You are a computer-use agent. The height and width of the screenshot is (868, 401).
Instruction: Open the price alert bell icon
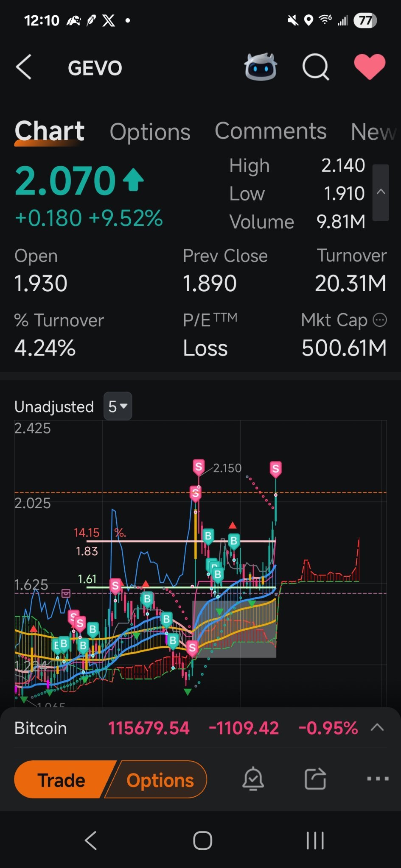click(x=253, y=779)
